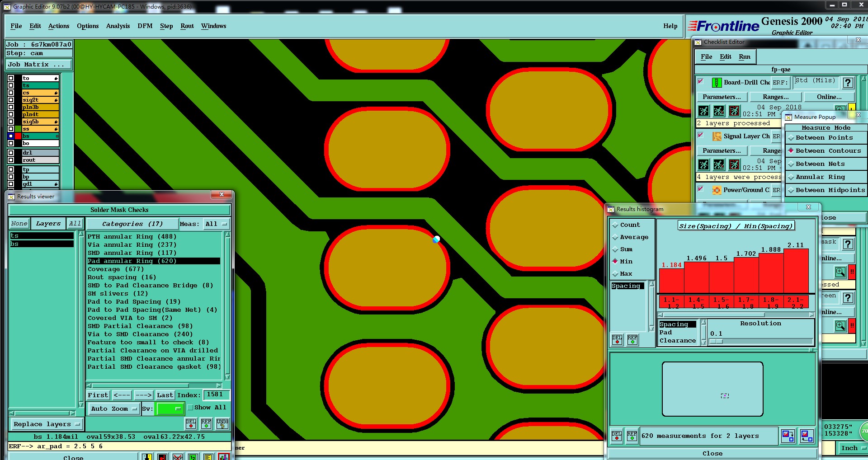Viewport: 868px width, 460px height.
Task: Toggle Show All checkbox in Results viewer
Action: (190, 408)
